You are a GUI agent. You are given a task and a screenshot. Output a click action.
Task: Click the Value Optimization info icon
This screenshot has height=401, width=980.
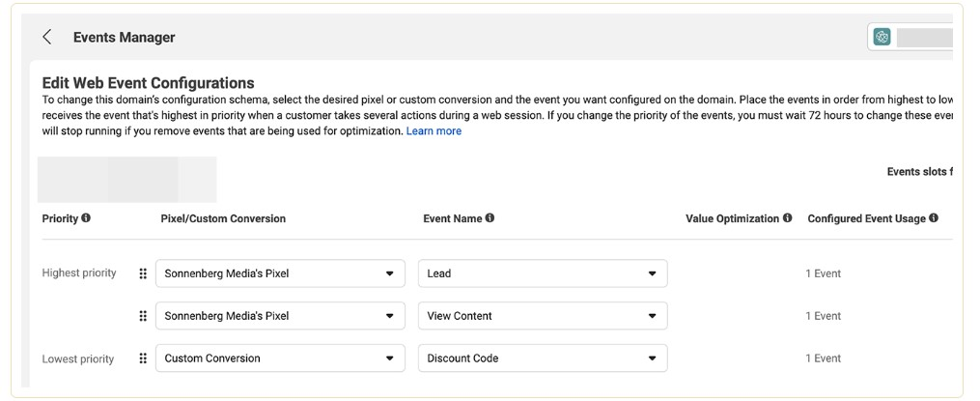pos(788,218)
